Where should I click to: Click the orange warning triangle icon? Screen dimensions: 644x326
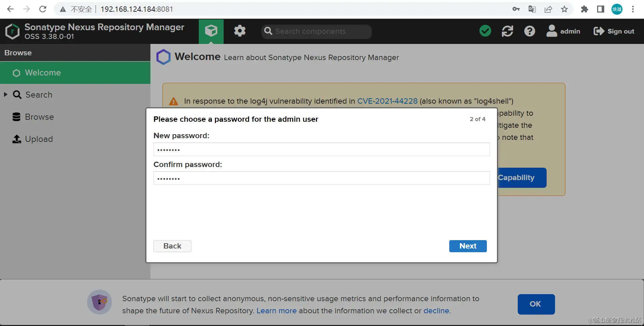[x=174, y=101]
